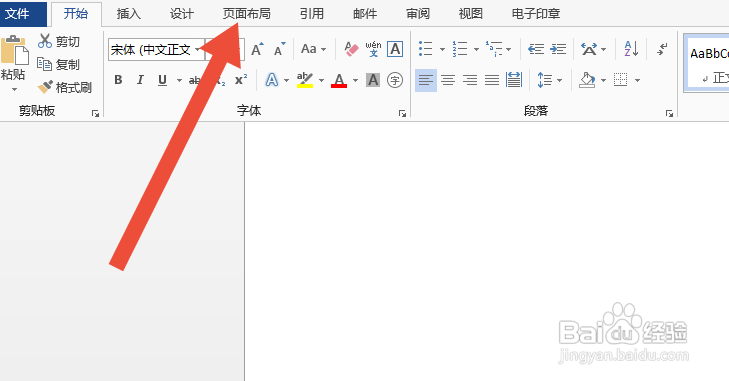Expand the borders dropdown arrow
The width and height of the screenshot is (729, 381).
pos(637,80)
